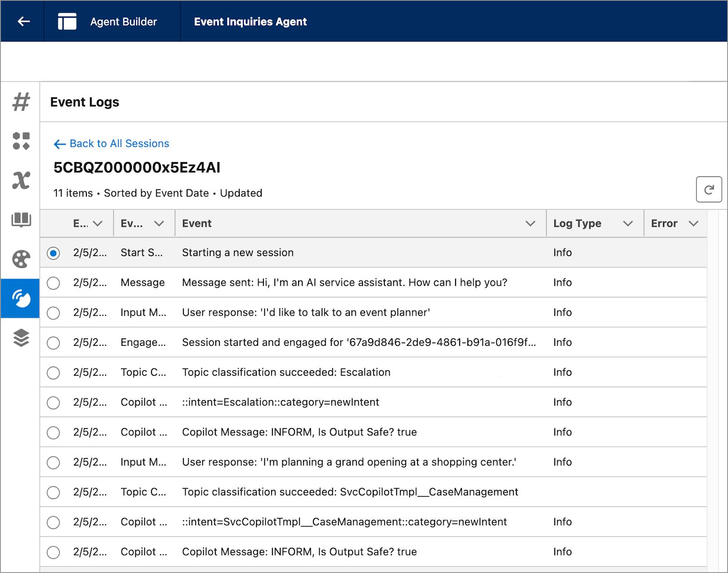Open the Knowledge panel using the book icon

pos(21,218)
